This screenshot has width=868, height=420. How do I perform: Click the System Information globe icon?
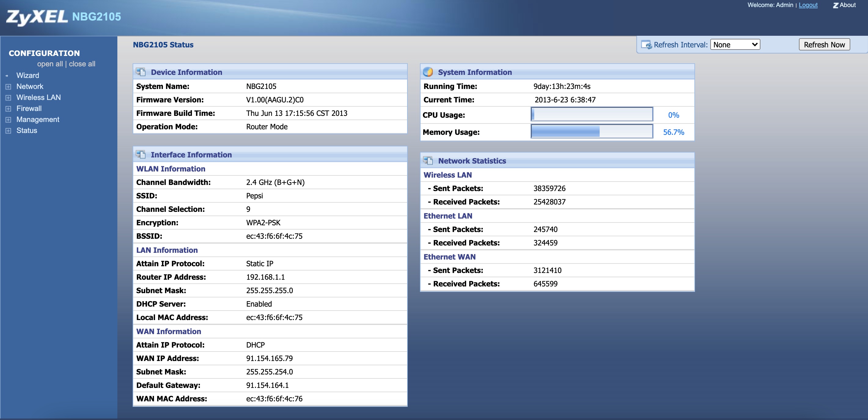428,72
